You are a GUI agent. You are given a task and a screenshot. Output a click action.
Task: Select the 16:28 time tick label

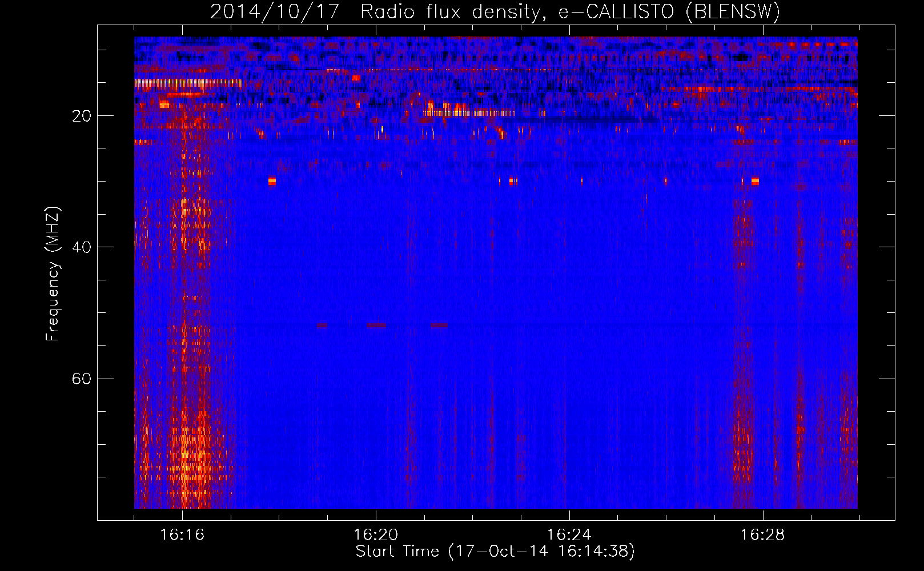point(763,535)
